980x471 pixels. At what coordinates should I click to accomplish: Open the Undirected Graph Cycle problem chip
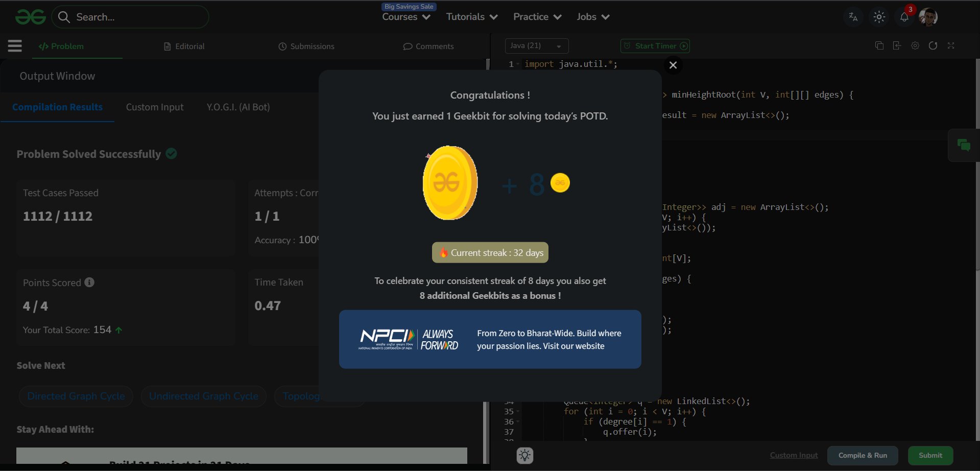click(204, 396)
